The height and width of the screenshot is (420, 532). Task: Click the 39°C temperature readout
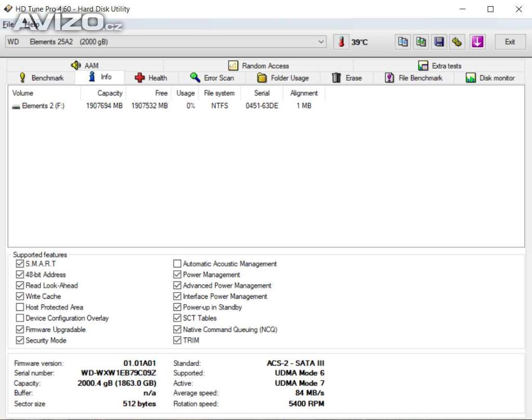click(x=360, y=42)
